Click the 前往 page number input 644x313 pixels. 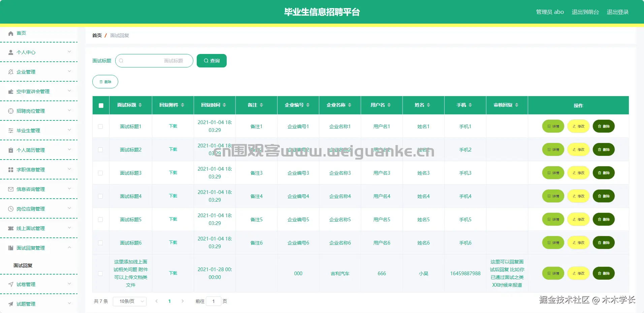click(214, 301)
